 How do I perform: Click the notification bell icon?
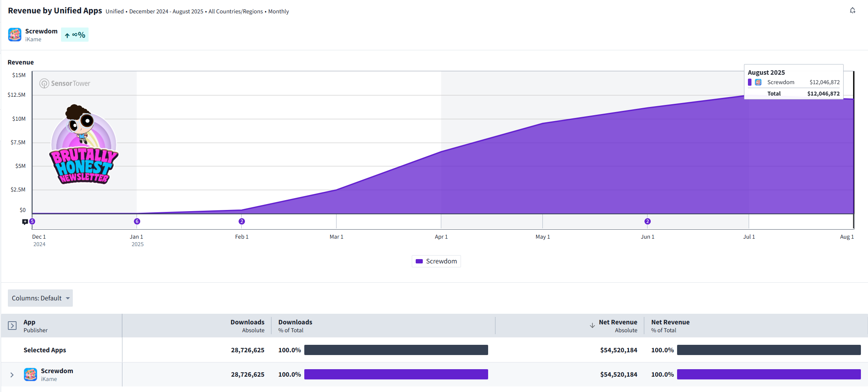coord(852,11)
